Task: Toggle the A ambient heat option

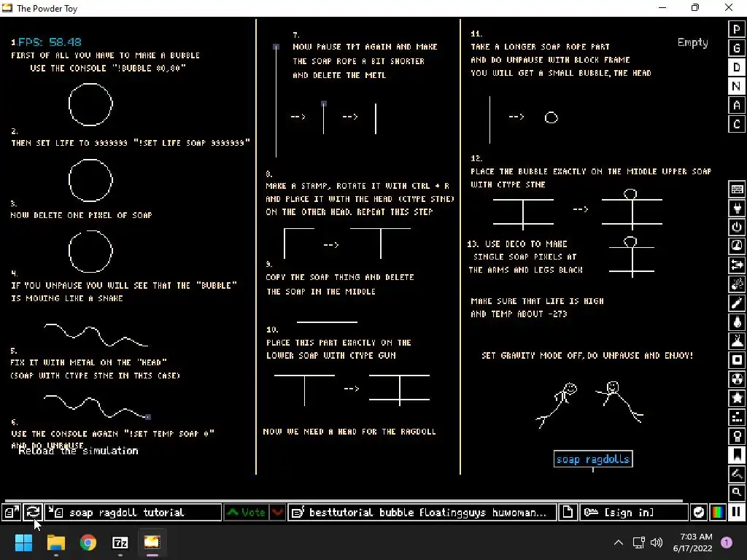Action: coord(737,105)
